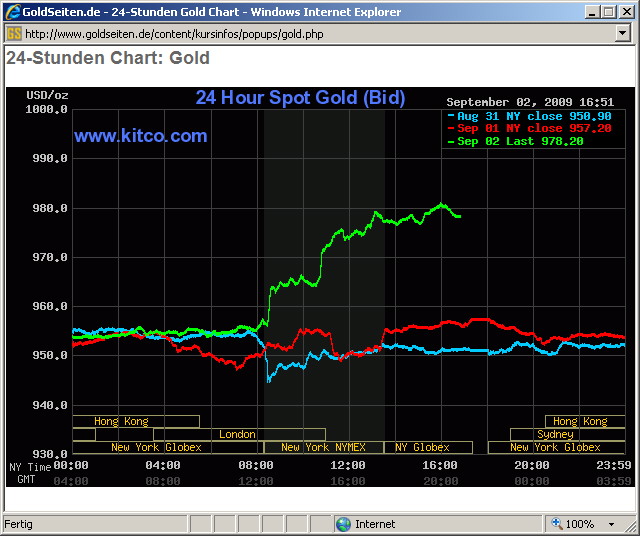Click the Sep 02 Last 978.20 legend
The height and width of the screenshot is (536, 640).
(x=516, y=141)
